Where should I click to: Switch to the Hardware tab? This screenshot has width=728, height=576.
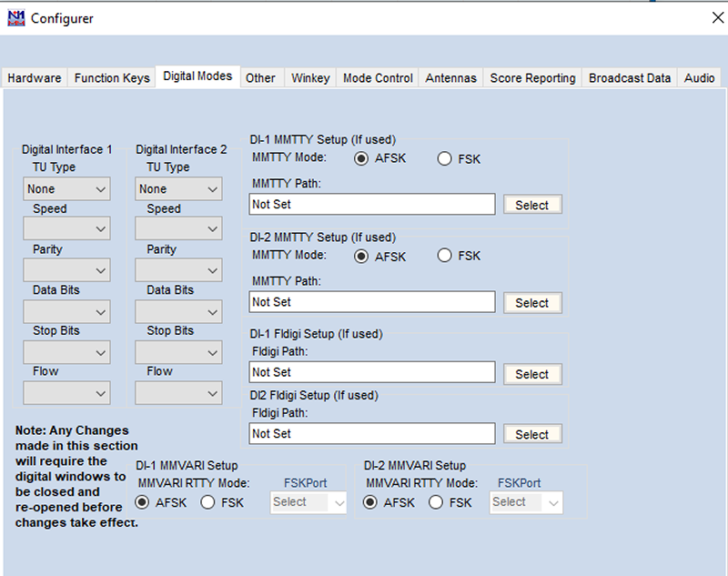[x=35, y=78]
